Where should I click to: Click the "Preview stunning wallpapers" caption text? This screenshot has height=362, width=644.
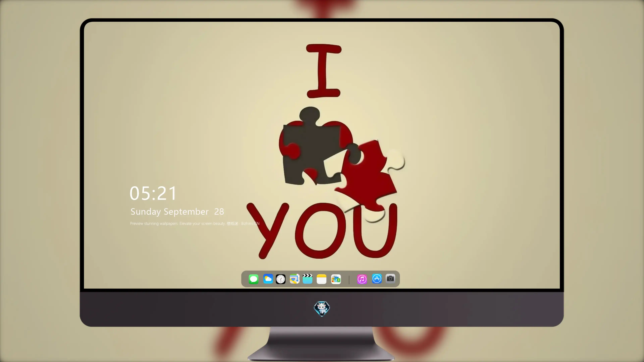tap(195, 223)
